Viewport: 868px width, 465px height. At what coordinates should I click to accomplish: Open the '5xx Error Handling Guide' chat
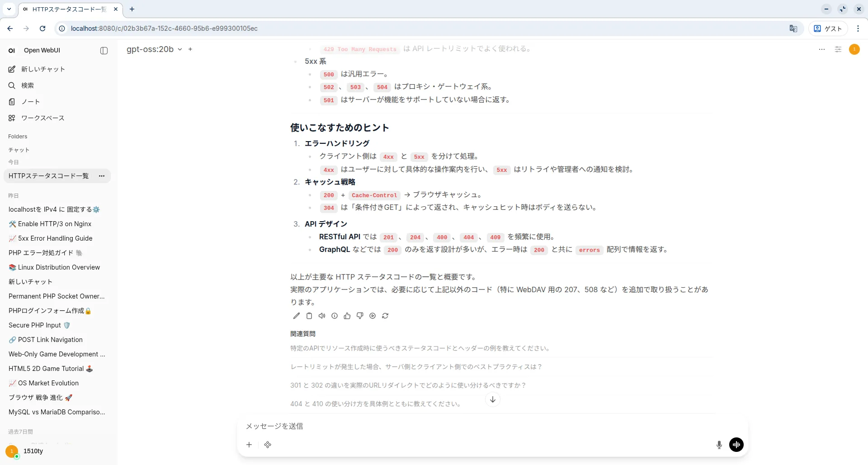(57, 238)
